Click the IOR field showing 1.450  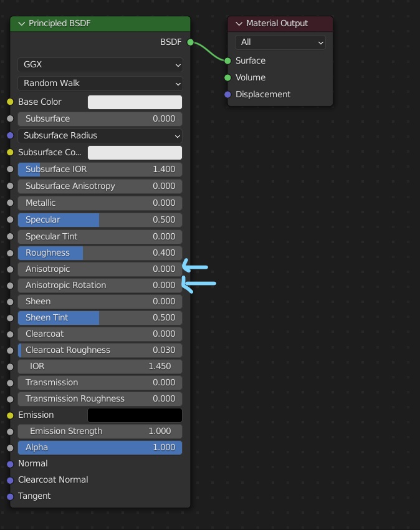[x=100, y=367]
